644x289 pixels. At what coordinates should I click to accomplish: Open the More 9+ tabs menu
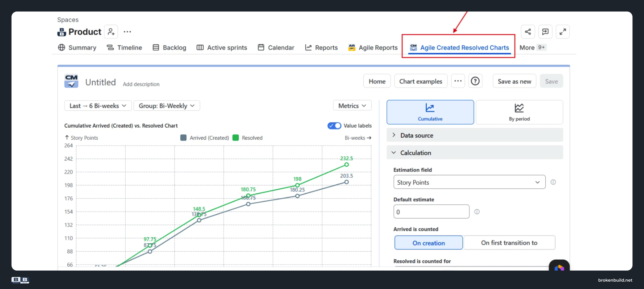[533, 47]
